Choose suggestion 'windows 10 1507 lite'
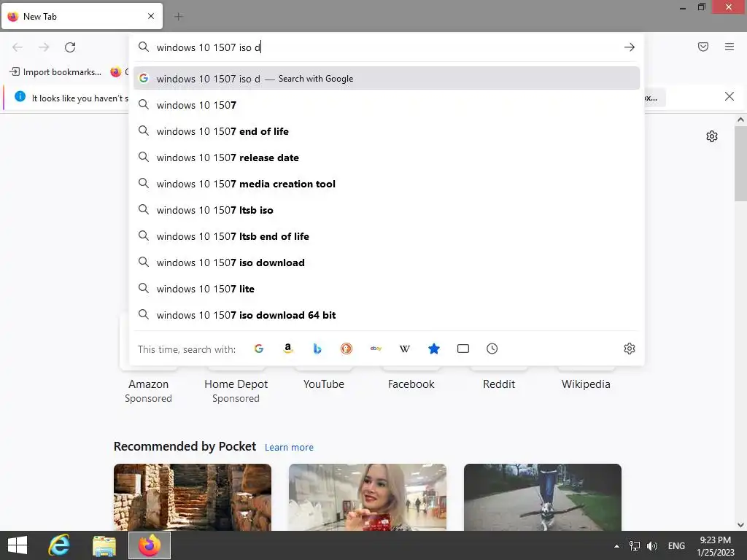This screenshot has height=560, width=747. [387, 288]
